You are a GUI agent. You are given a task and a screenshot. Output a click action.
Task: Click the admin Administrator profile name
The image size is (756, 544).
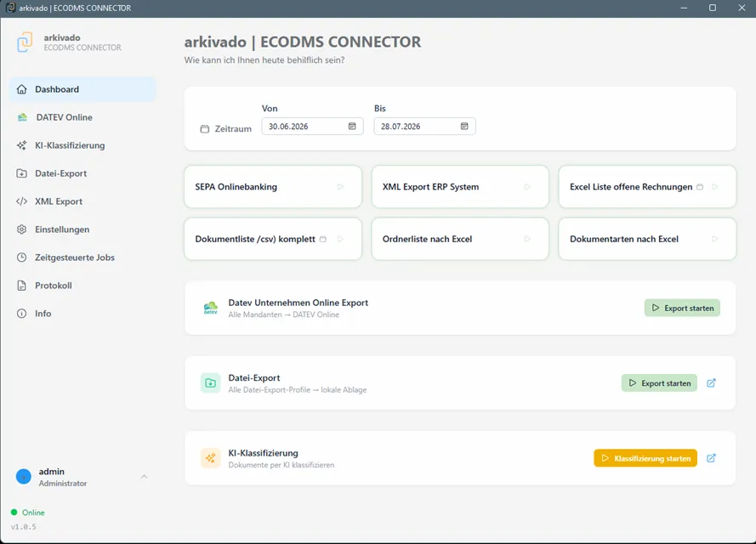[x=63, y=477]
